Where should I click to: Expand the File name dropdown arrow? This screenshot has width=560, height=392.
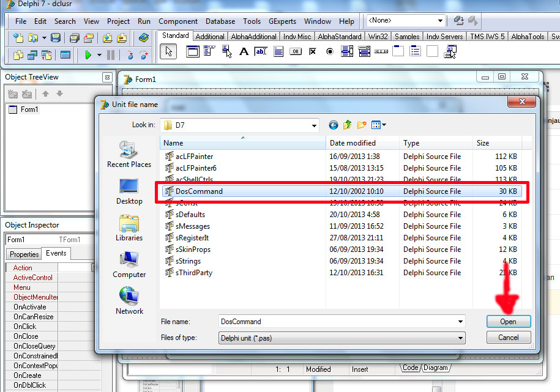(x=460, y=322)
